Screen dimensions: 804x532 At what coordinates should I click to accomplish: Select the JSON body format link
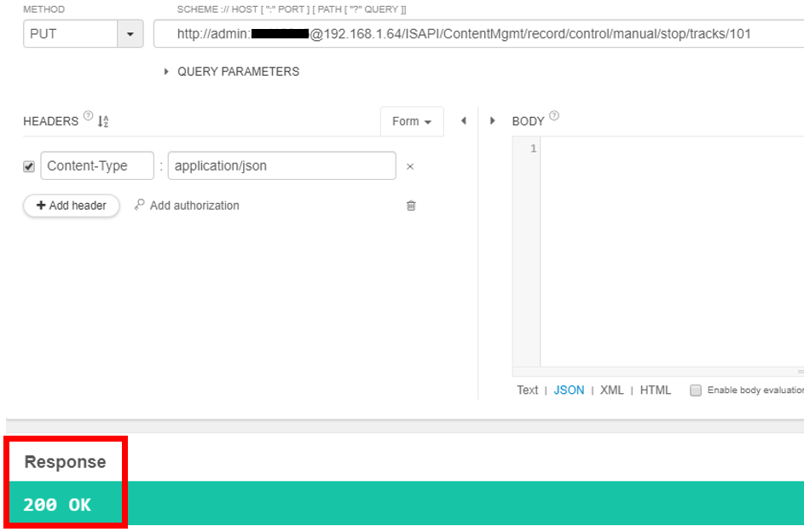[569, 390]
